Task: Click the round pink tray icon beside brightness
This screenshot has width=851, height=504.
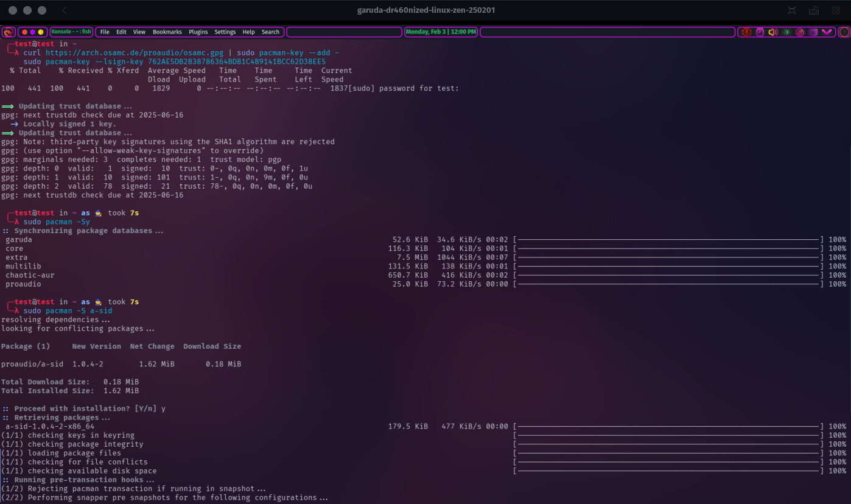Action: 800,32
